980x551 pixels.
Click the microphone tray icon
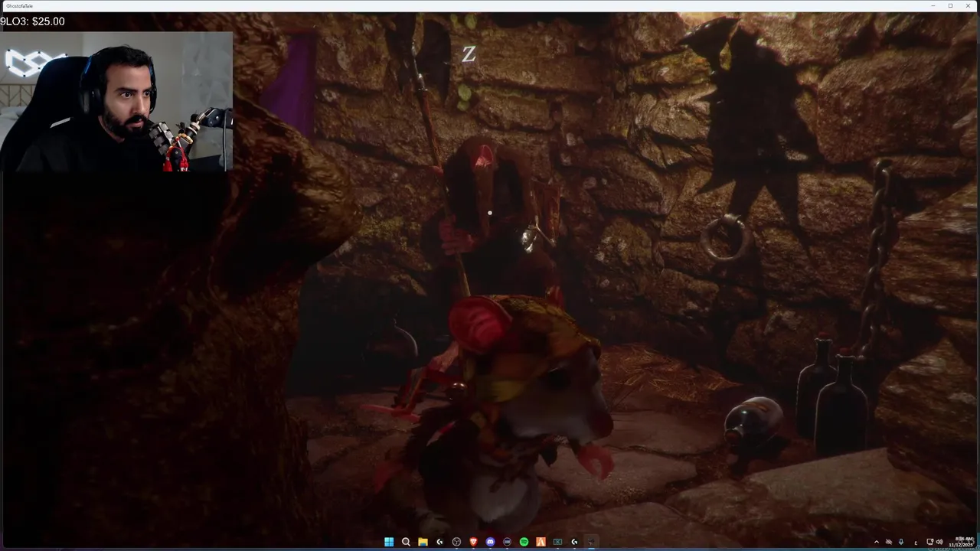tap(901, 542)
